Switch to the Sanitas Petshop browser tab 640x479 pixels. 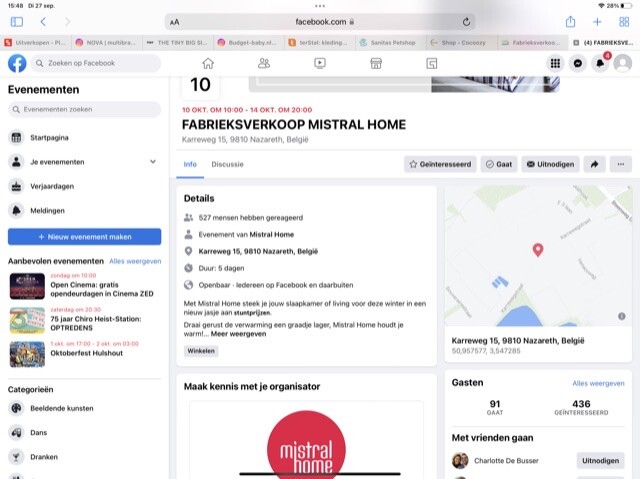[x=391, y=42]
